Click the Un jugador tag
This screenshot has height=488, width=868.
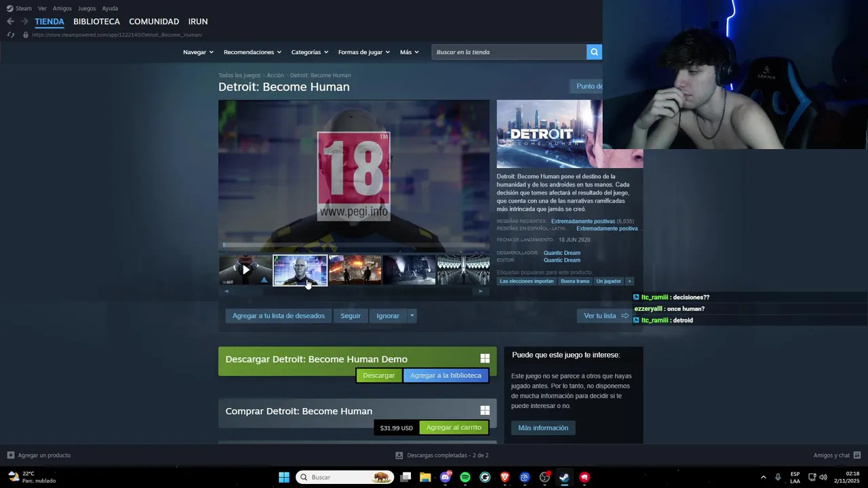[x=608, y=281]
